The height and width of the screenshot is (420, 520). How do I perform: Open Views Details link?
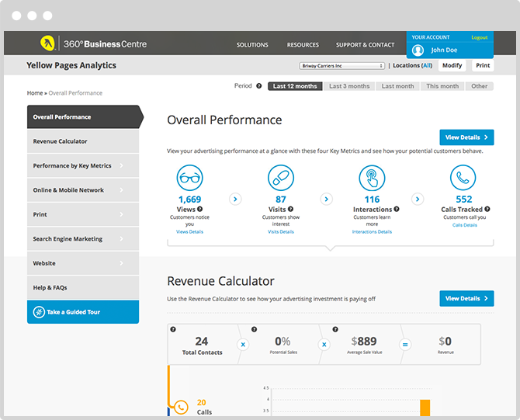(189, 232)
